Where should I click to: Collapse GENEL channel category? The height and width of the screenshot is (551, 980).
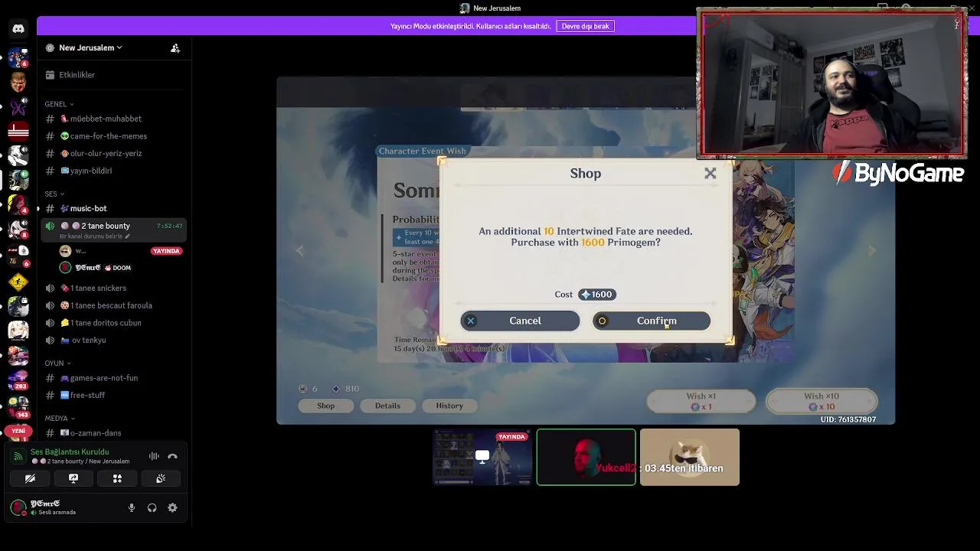(x=59, y=104)
